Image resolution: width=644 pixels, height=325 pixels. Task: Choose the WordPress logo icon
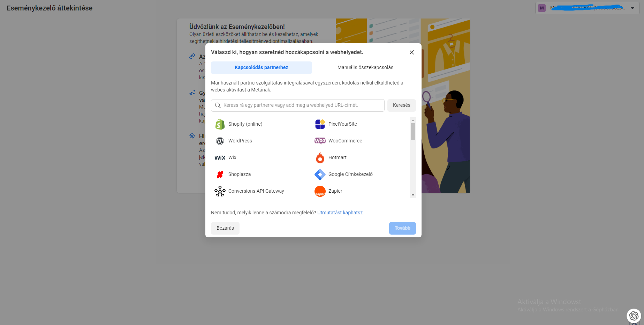coord(220,141)
